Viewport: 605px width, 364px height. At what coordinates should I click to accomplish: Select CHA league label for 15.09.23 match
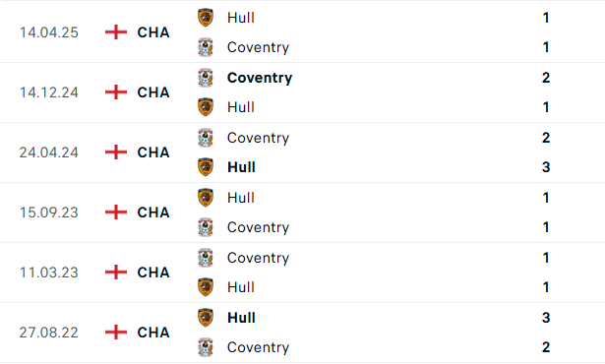[x=153, y=212]
